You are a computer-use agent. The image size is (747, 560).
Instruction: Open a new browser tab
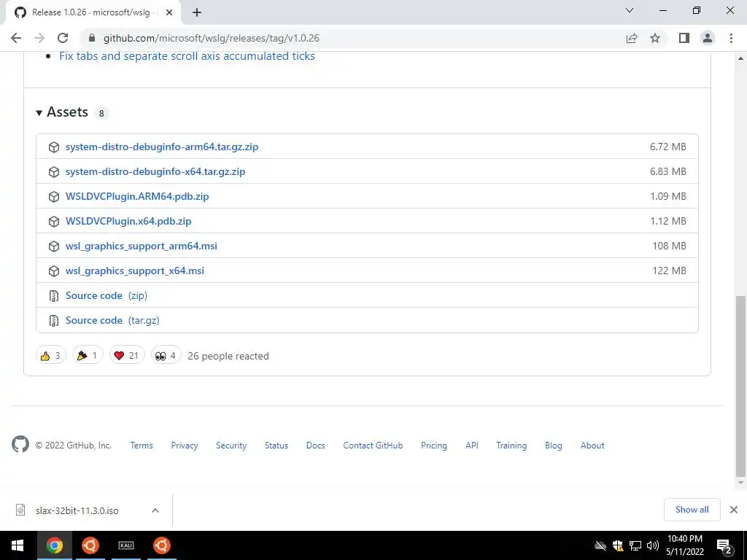197,12
